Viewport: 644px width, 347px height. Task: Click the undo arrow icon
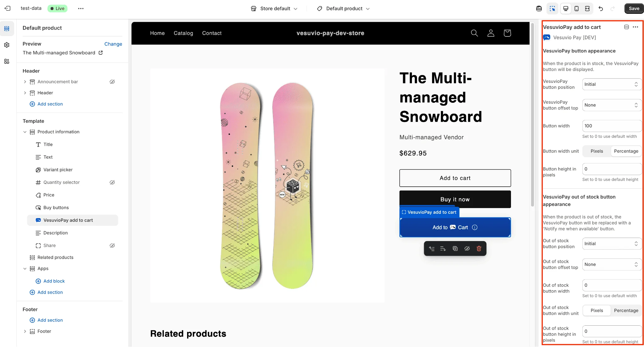pyautogui.click(x=601, y=8)
